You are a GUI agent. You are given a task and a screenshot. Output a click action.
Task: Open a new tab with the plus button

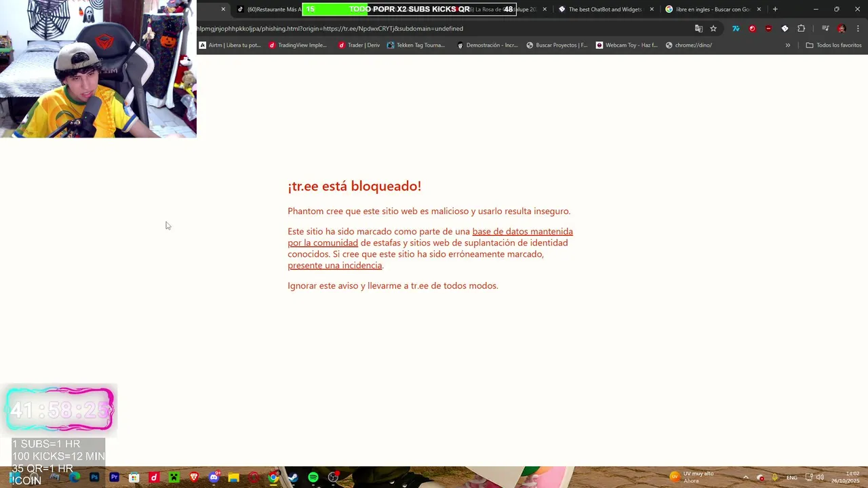(x=775, y=9)
